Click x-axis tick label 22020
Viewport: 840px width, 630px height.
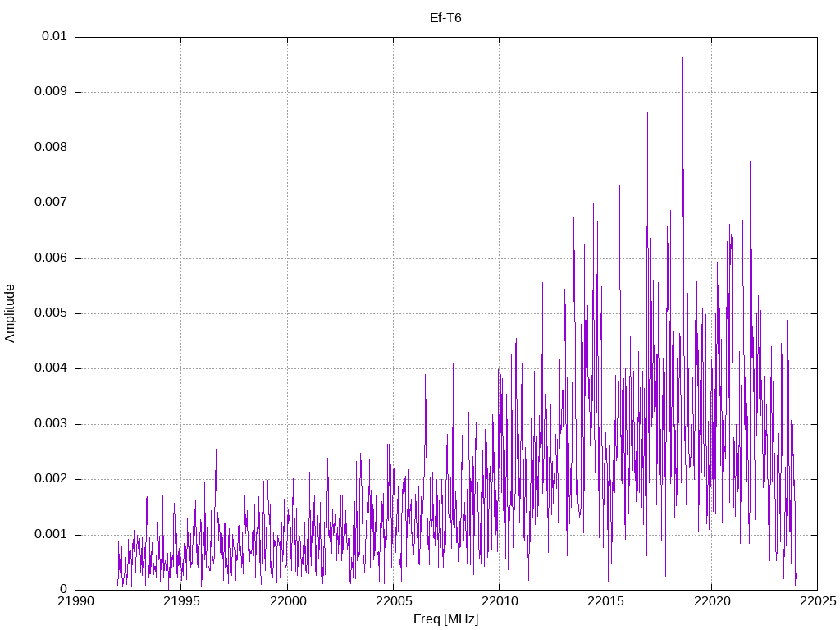[711, 601]
